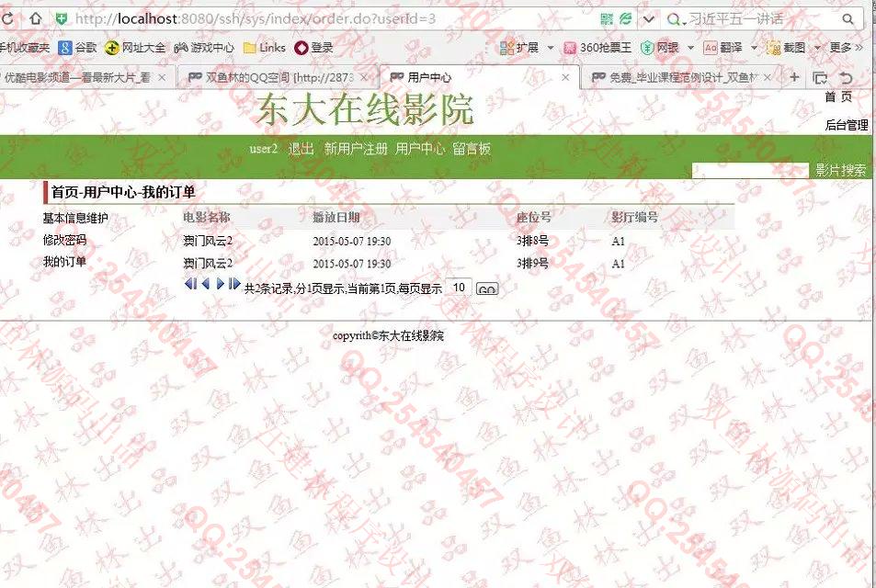
Task: Open the 网银 dropdown arrow
Action: [690, 48]
